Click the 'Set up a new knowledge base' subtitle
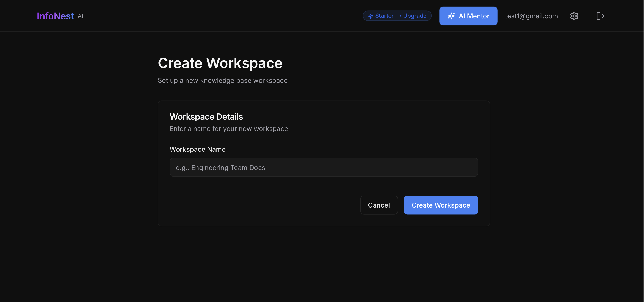644x302 pixels. [223, 80]
